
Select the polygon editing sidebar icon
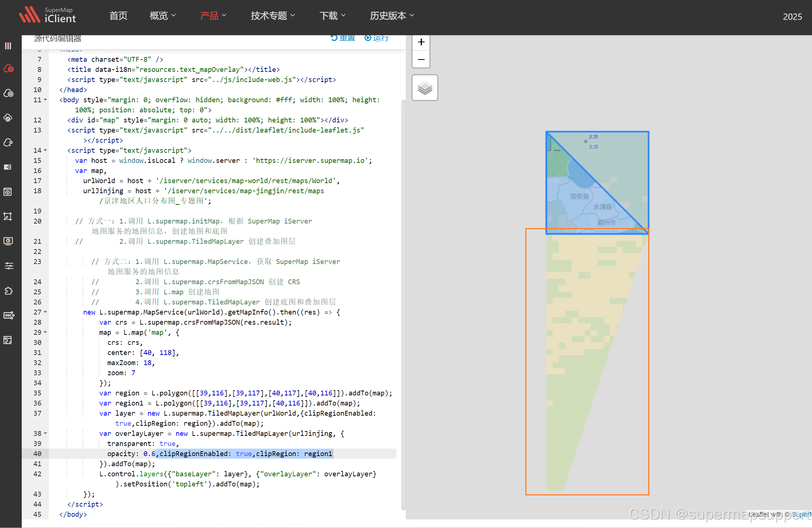[8, 216]
